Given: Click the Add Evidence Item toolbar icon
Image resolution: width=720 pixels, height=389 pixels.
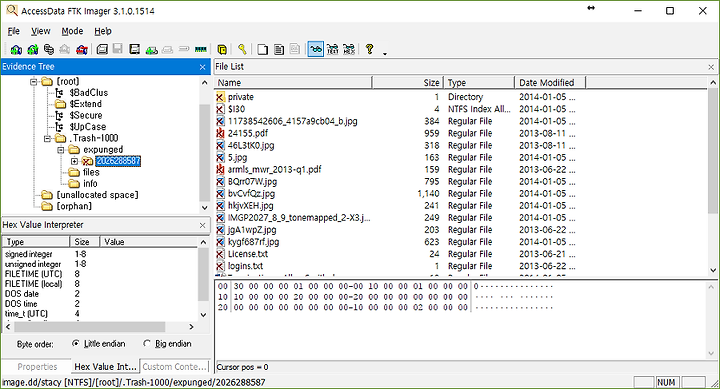Looking at the screenshot, I should [x=16, y=49].
